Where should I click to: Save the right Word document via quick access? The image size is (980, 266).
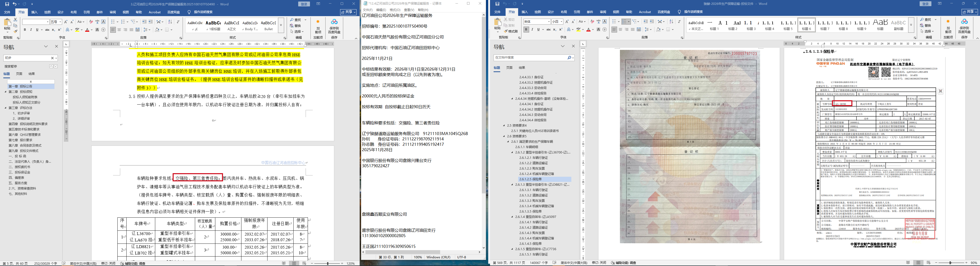[497, 4]
